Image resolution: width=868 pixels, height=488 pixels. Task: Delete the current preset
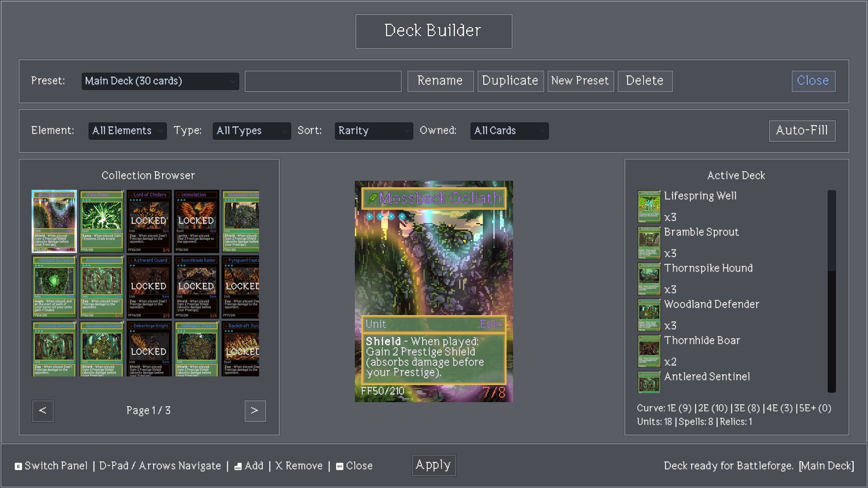645,81
